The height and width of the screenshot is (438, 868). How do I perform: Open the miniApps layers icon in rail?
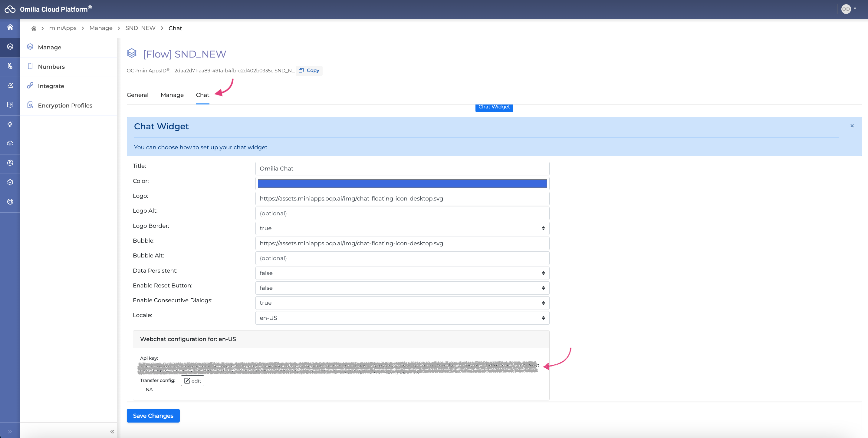click(10, 47)
